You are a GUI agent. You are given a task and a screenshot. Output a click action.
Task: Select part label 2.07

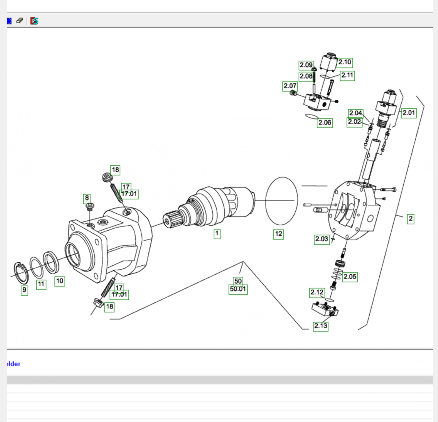[290, 86]
